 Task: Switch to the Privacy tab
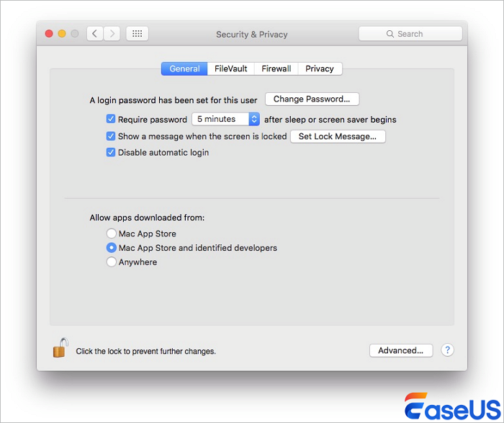pos(320,69)
